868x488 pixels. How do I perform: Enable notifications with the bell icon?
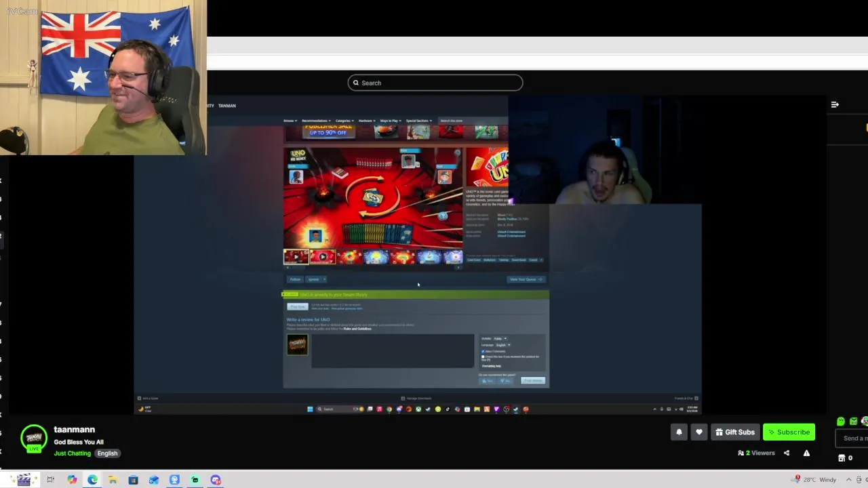point(679,432)
